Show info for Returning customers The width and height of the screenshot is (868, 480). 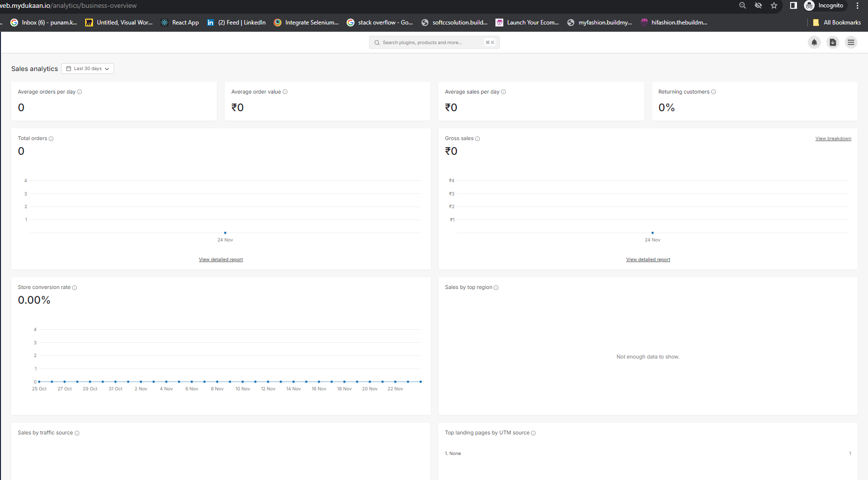[x=714, y=92]
